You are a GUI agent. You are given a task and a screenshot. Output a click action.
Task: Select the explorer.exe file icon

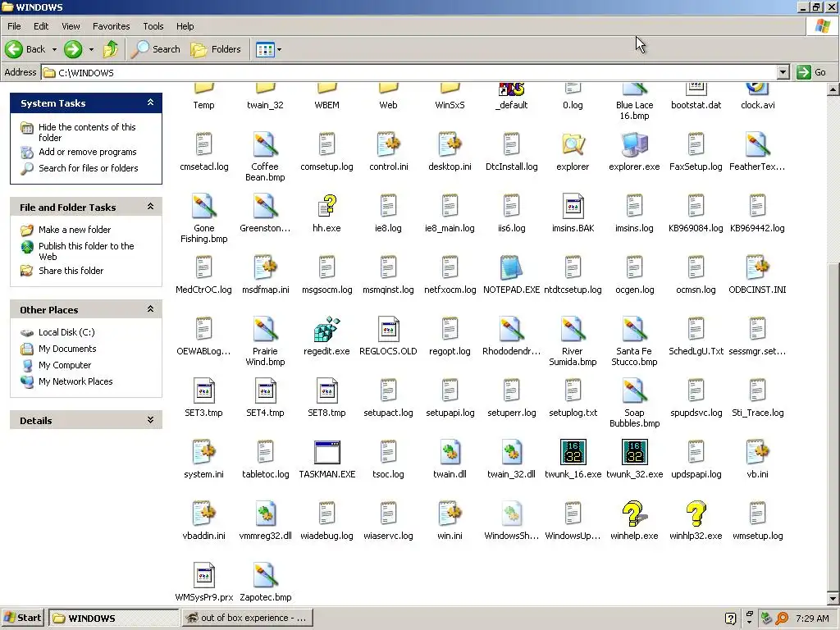[x=634, y=144]
